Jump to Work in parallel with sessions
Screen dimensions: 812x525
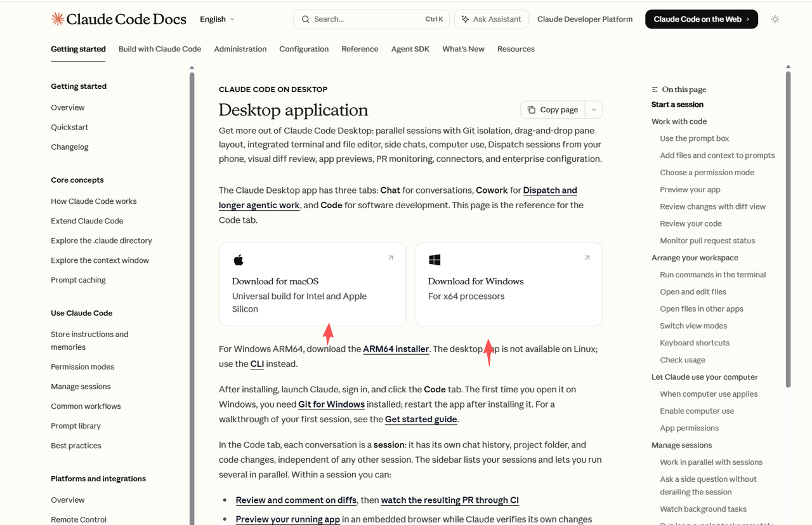711,463
